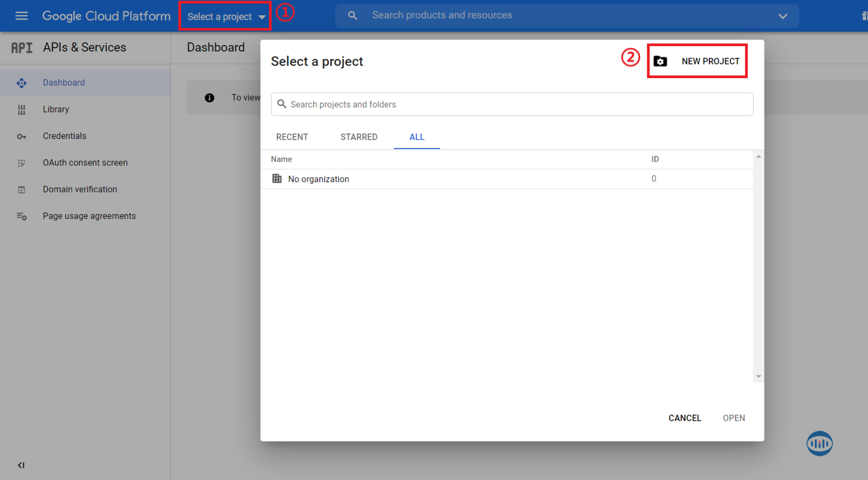Open the hamburger navigation menu
The width and height of the screenshot is (868, 480).
(21, 16)
